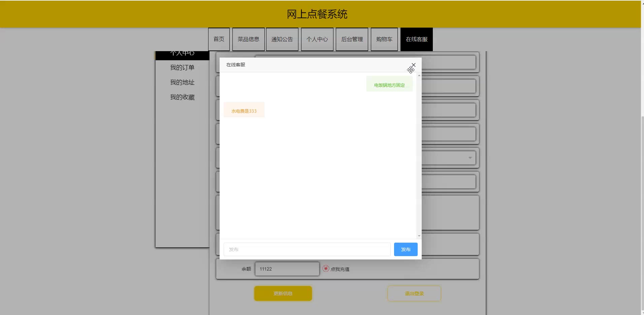Open 我的订单 in the sidebar

[x=182, y=68]
